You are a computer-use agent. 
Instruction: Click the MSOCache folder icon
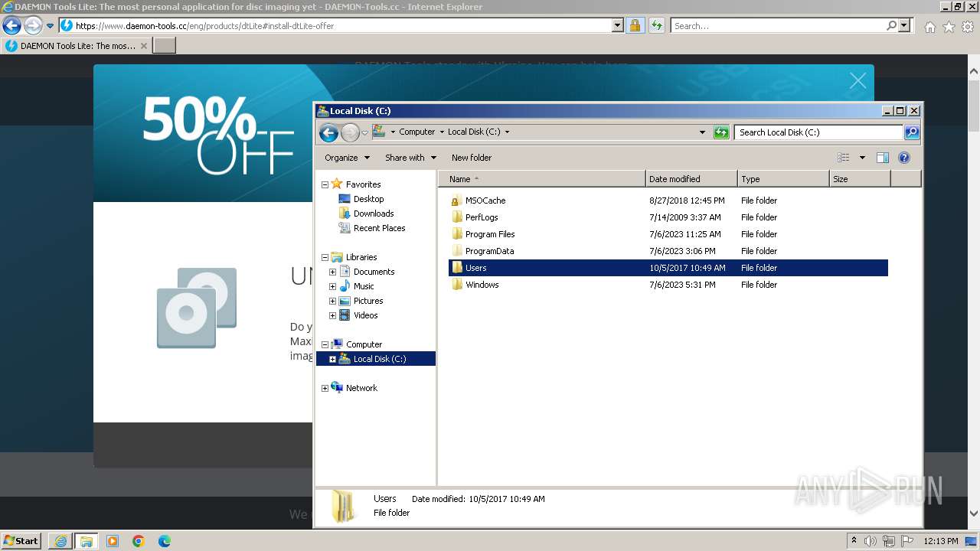pyautogui.click(x=457, y=201)
